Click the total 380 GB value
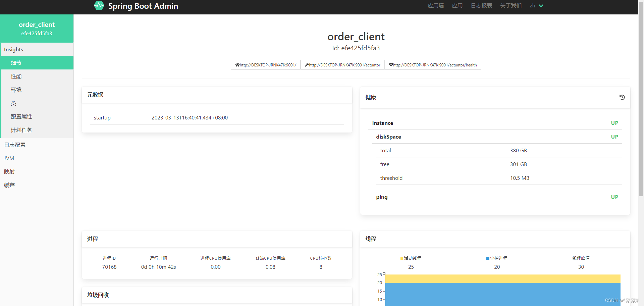This screenshot has height=306, width=644. click(x=518, y=150)
